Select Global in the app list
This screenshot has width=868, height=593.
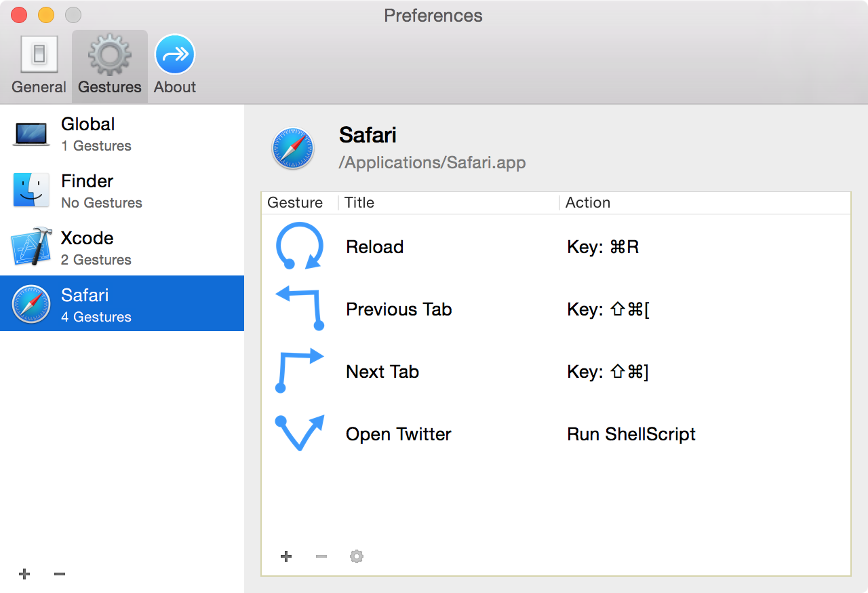pyautogui.click(x=122, y=134)
